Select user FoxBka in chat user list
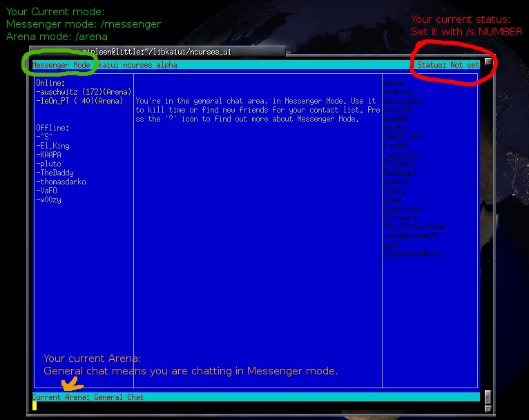The image size is (529, 420). 396,146
